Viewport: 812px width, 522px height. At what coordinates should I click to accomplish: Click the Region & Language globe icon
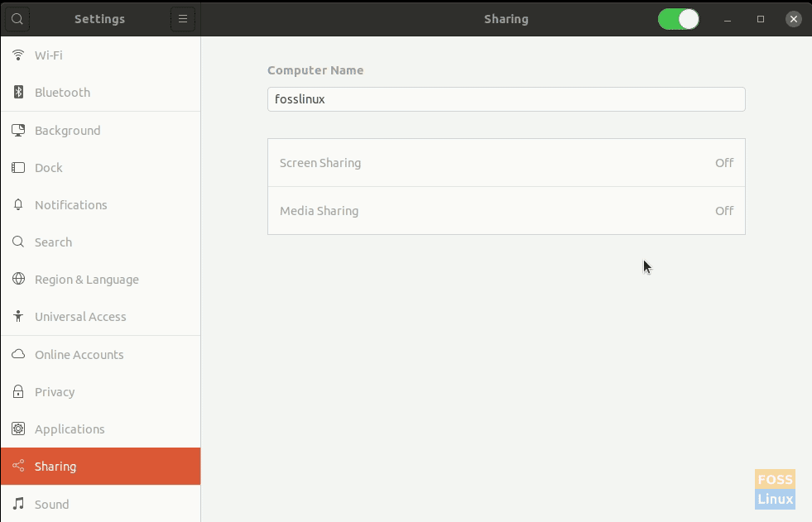coord(17,279)
